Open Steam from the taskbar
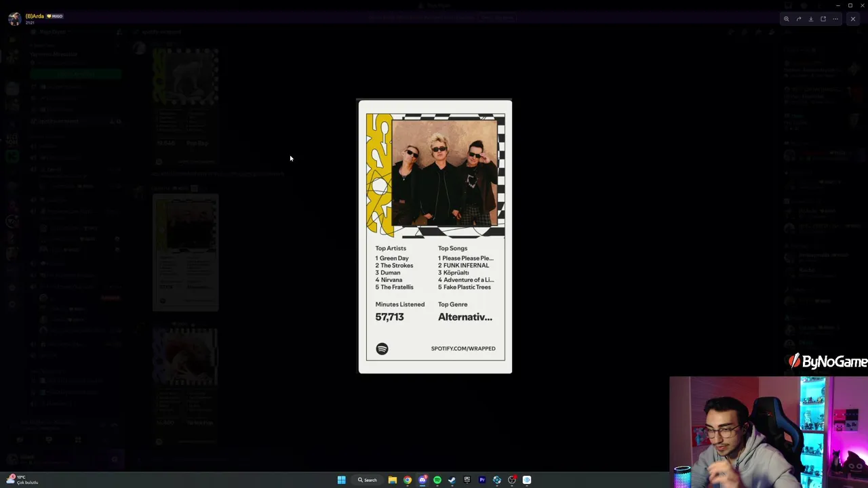 452,480
